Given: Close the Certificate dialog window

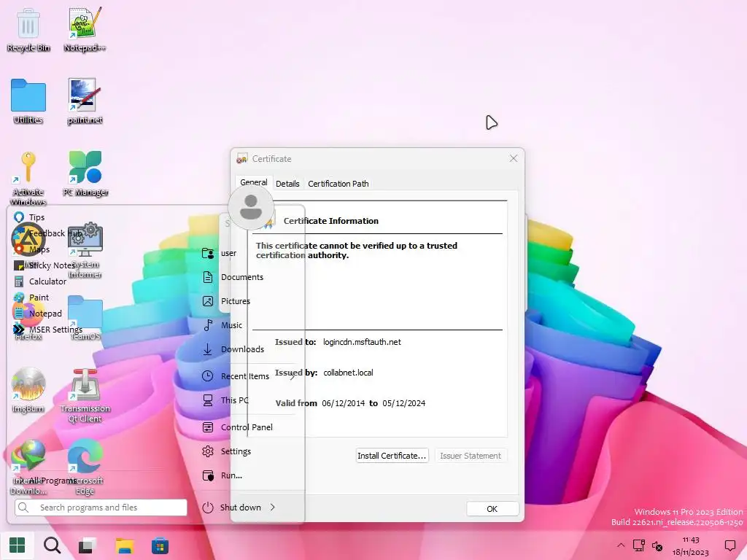Looking at the screenshot, I should [513, 158].
